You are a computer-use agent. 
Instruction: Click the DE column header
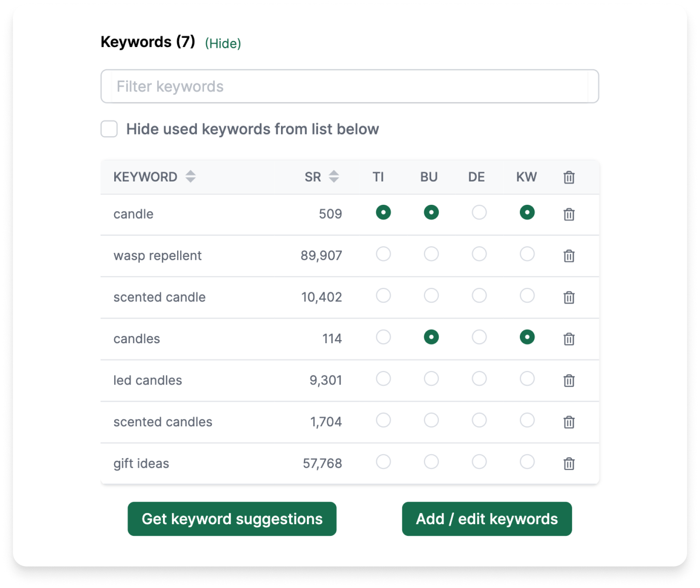pos(476,177)
